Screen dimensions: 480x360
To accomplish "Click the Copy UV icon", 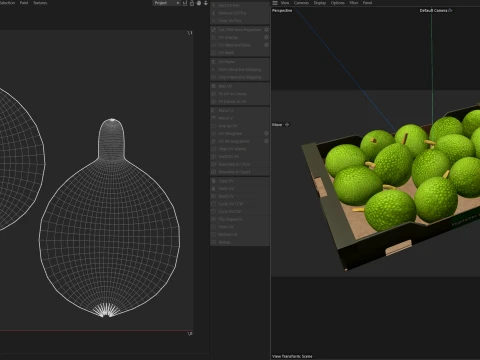I will 214,181.
